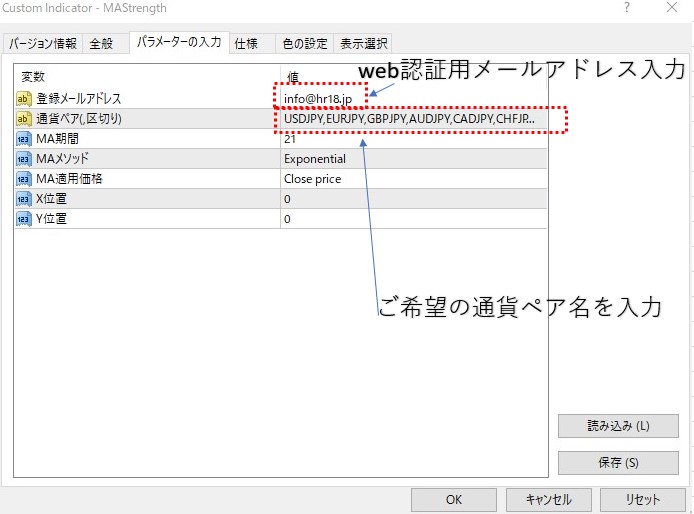Open the 色の設定 tab
The height and width of the screenshot is (514, 694).
[305, 43]
